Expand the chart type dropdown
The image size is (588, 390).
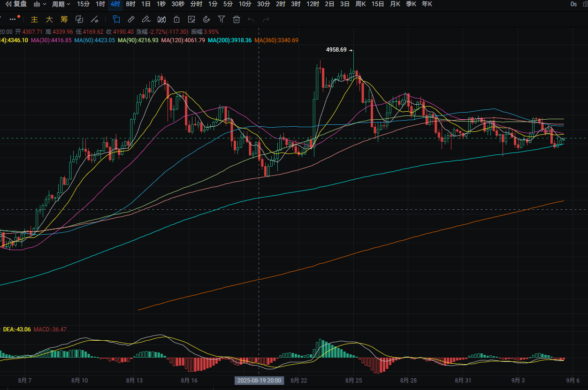40,4
